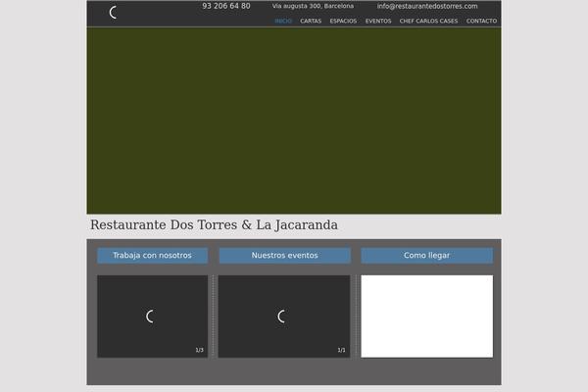The image size is (588, 392).
Task: Click the white map panel under Como llegar
Action: click(426, 316)
